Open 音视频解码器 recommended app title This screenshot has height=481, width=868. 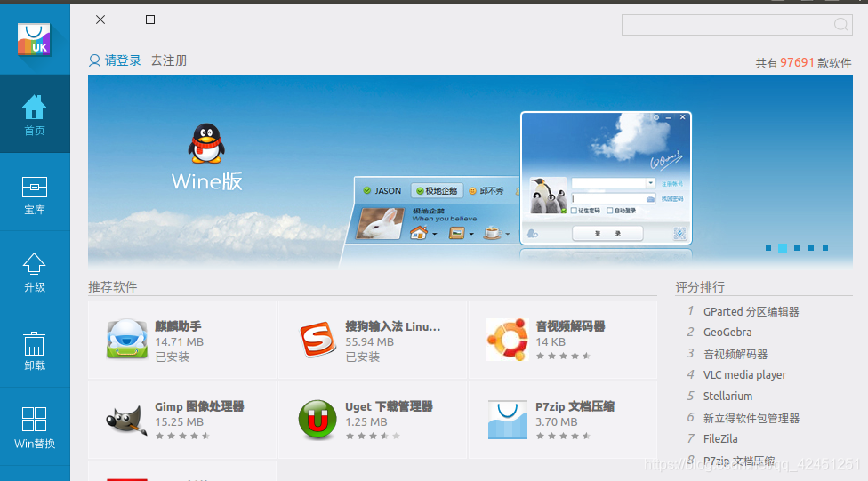pyautogui.click(x=570, y=326)
